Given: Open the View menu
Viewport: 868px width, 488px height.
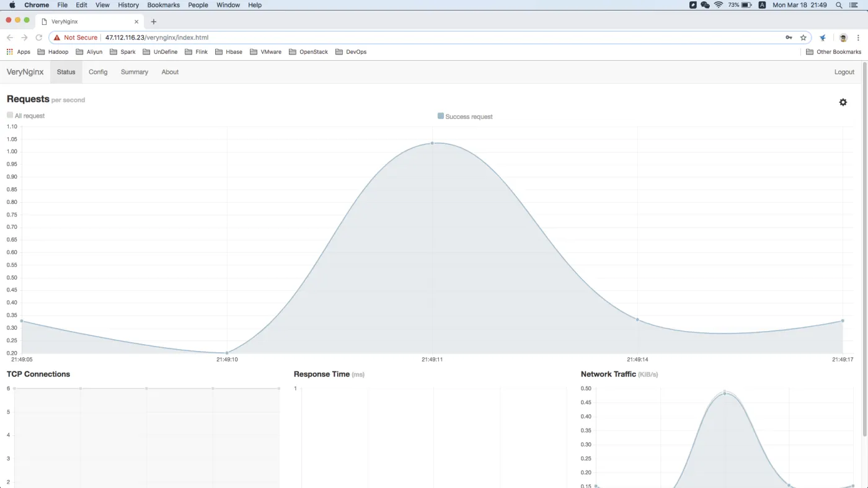Looking at the screenshot, I should pos(102,5).
